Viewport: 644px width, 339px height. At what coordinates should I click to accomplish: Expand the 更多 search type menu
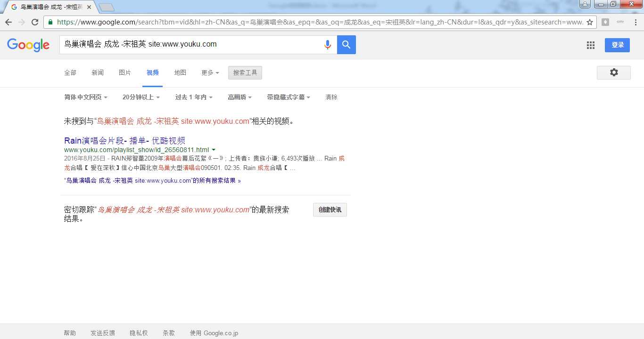coord(210,73)
